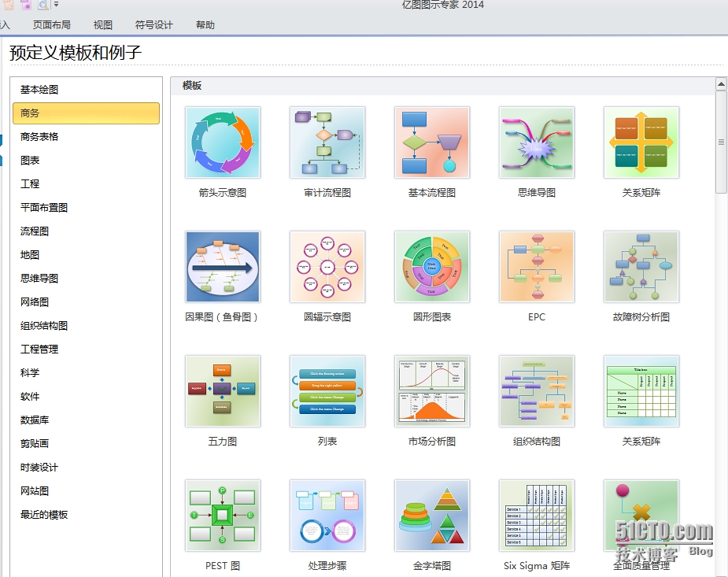Select the 全面质量管理 template
This screenshot has height=577, width=728.
point(641,516)
